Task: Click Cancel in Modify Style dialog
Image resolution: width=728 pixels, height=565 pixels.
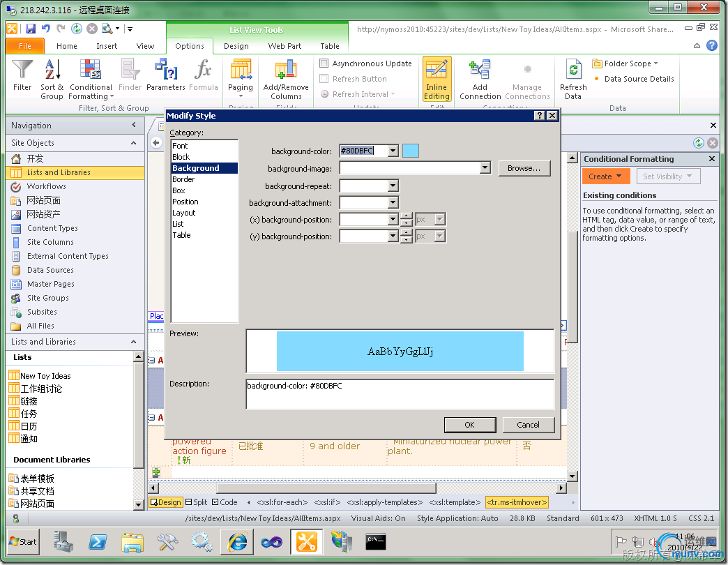Action: point(528,425)
